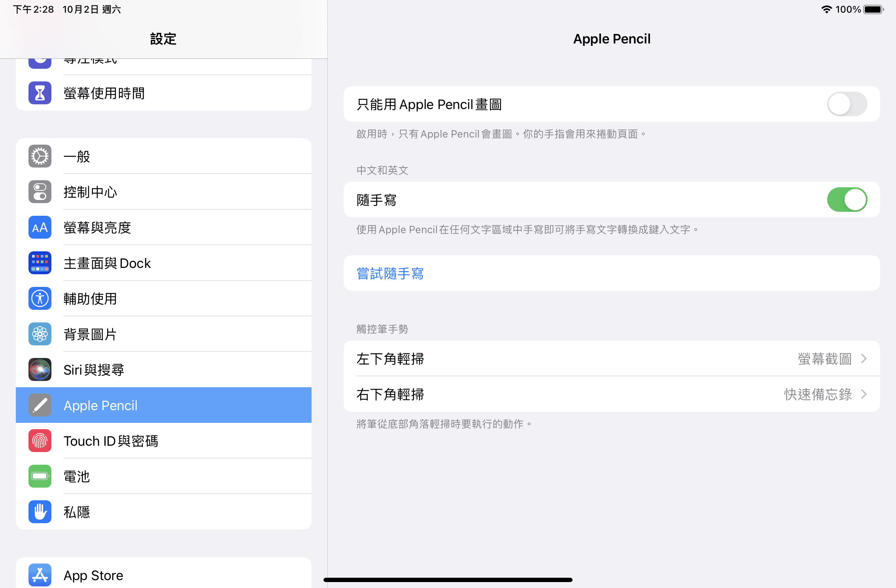This screenshot has width=896, height=588.
Task: Tap the 隨手寫 label text
Action: (x=376, y=200)
